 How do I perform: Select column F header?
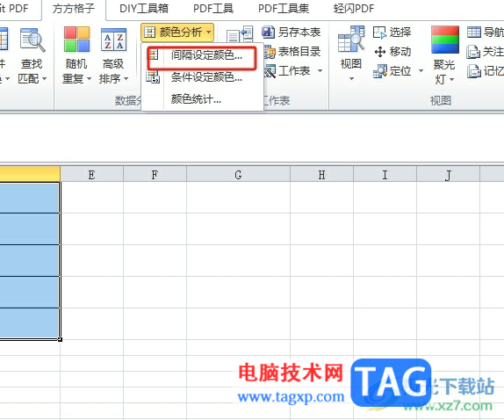[155, 175]
